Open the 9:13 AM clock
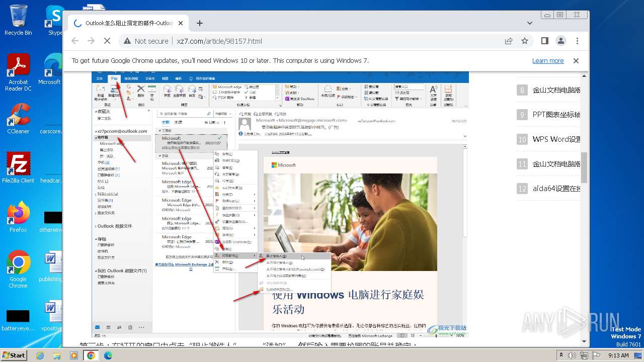Screen dimensions: 644x362 618,355
